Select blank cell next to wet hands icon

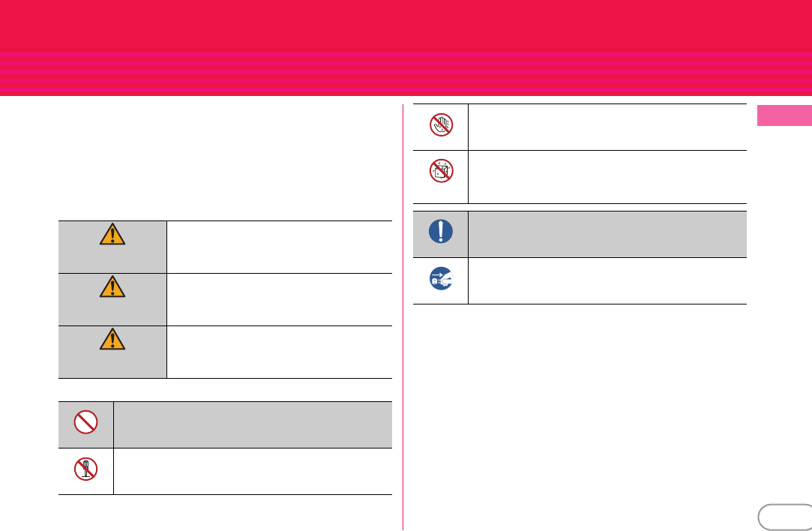click(607, 127)
